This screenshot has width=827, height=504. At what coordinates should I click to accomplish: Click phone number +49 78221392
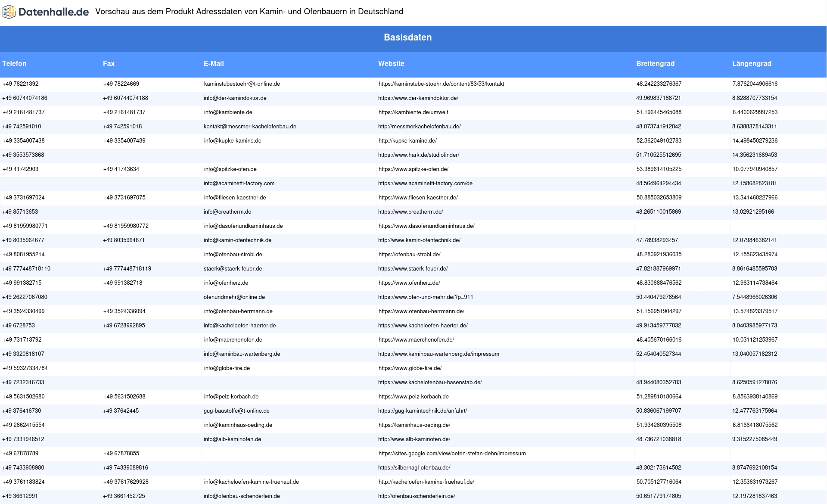(x=20, y=84)
